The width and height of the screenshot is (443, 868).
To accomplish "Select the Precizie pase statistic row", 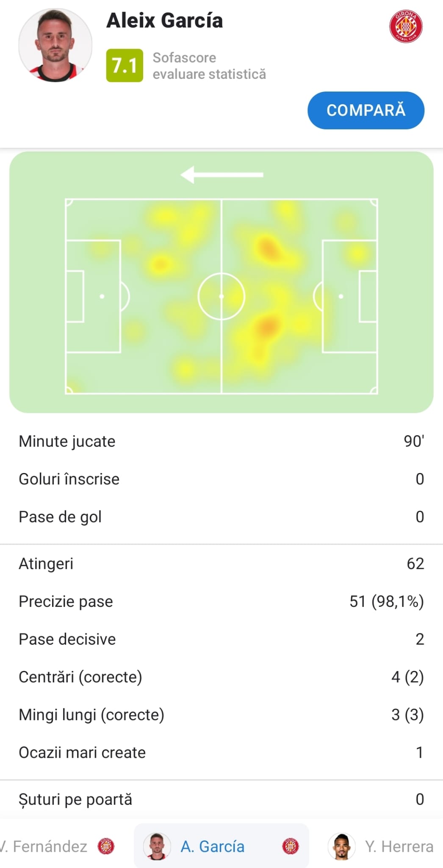I will click(221, 601).
